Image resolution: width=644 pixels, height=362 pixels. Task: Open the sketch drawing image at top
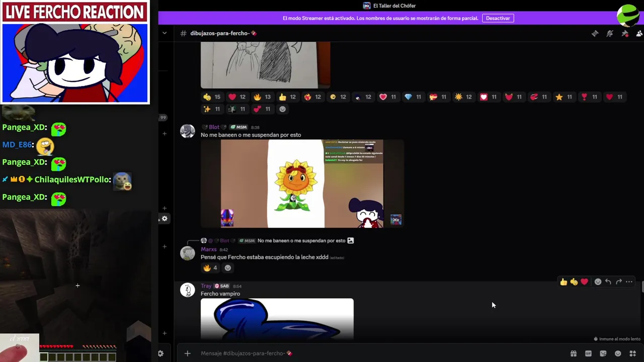(x=265, y=65)
